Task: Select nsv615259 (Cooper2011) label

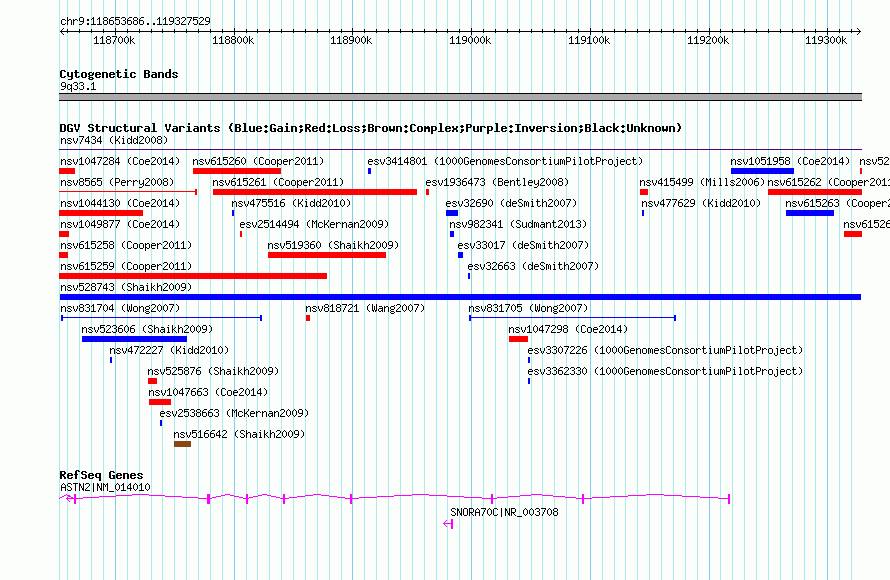Action: [x=126, y=266]
